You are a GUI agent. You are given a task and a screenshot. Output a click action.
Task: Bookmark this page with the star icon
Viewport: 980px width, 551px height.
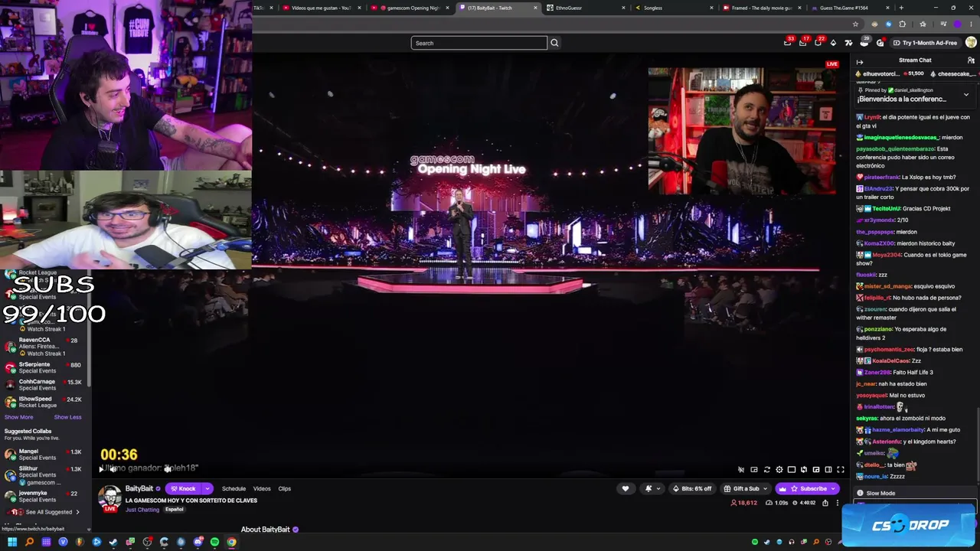[855, 24]
